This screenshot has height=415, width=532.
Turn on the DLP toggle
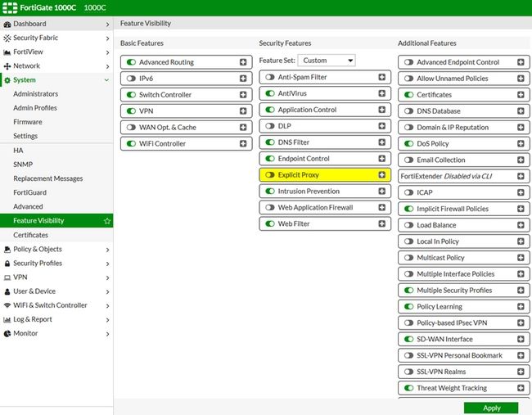pyautogui.click(x=270, y=126)
